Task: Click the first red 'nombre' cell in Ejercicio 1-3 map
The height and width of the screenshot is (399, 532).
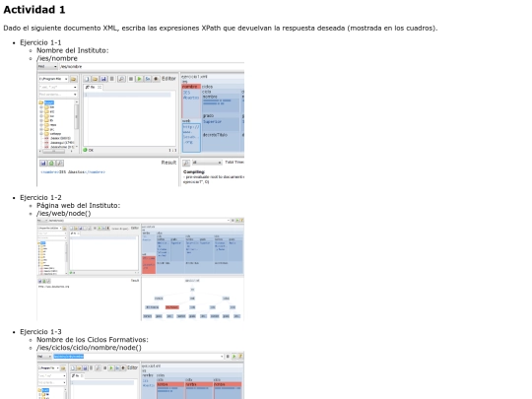Action: coord(170,384)
